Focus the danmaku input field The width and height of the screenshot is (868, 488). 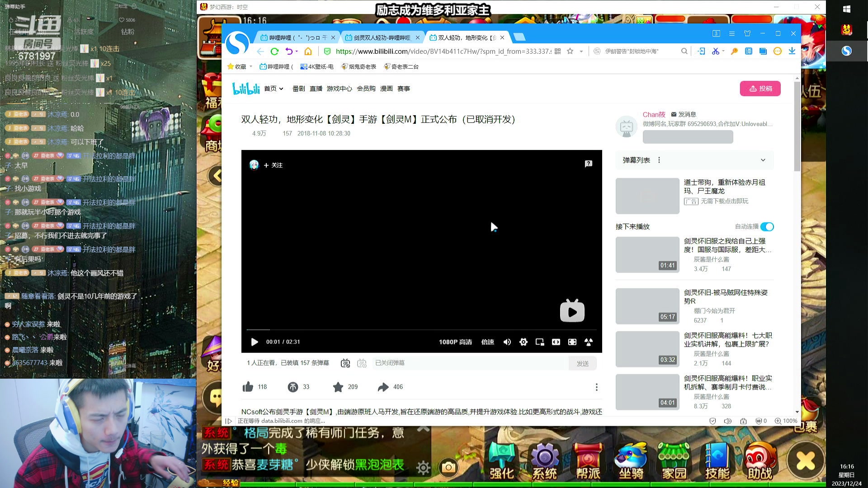tap(470, 363)
